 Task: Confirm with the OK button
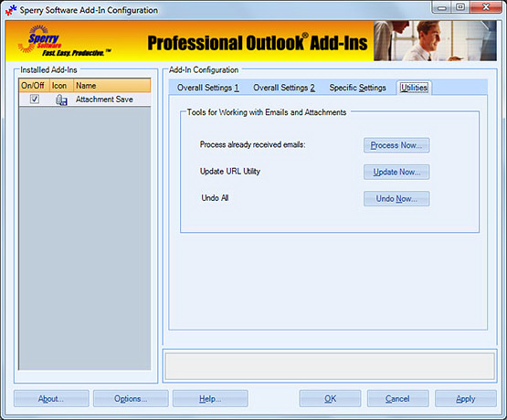click(330, 399)
